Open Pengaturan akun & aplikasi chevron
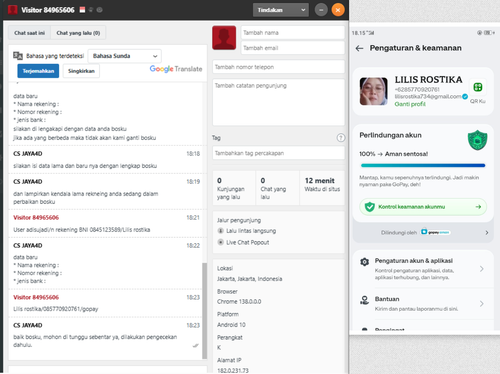The image size is (500, 374). coord(482,269)
